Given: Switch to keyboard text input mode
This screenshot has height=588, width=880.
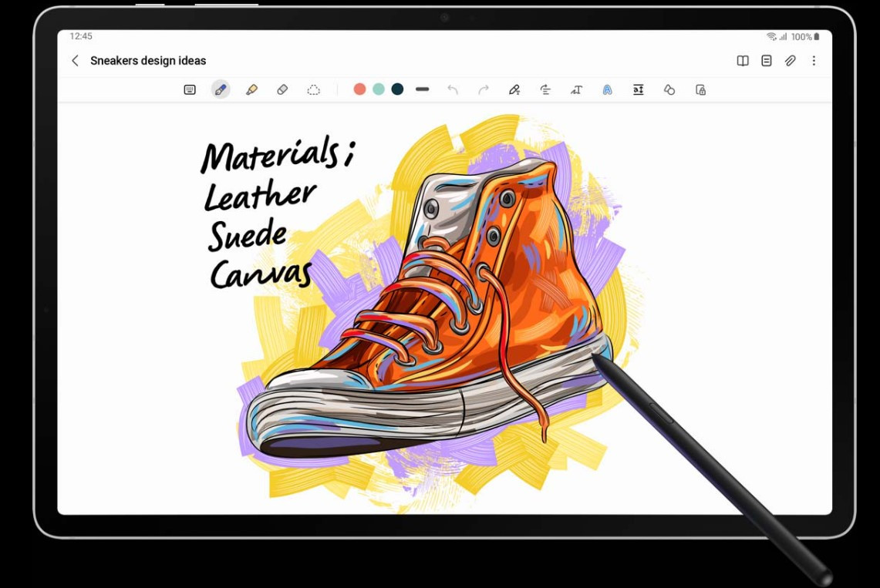Looking at the screenshot, I should click(x=190, y=90).
